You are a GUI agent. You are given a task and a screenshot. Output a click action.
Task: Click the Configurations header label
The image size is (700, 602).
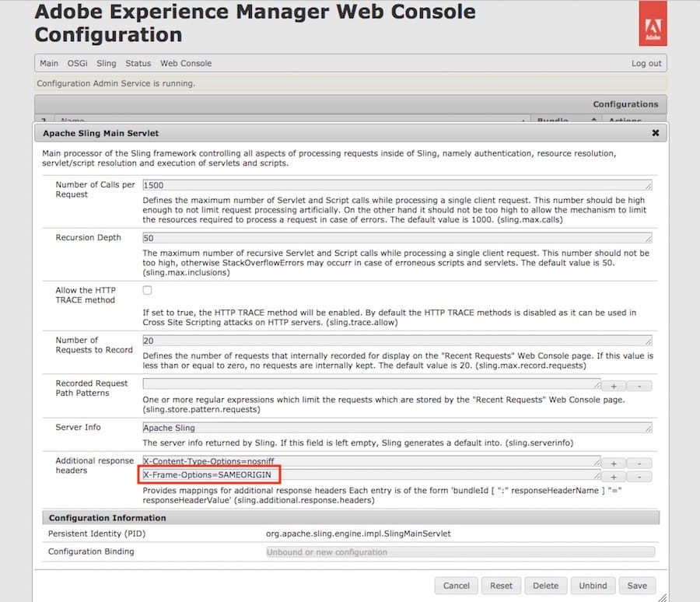point(625,104)
